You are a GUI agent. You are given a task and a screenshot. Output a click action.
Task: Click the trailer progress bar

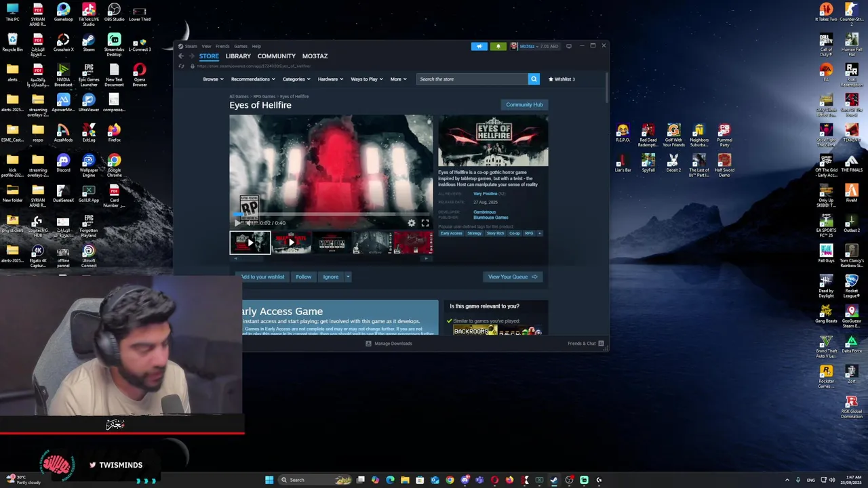click(332, 214)
